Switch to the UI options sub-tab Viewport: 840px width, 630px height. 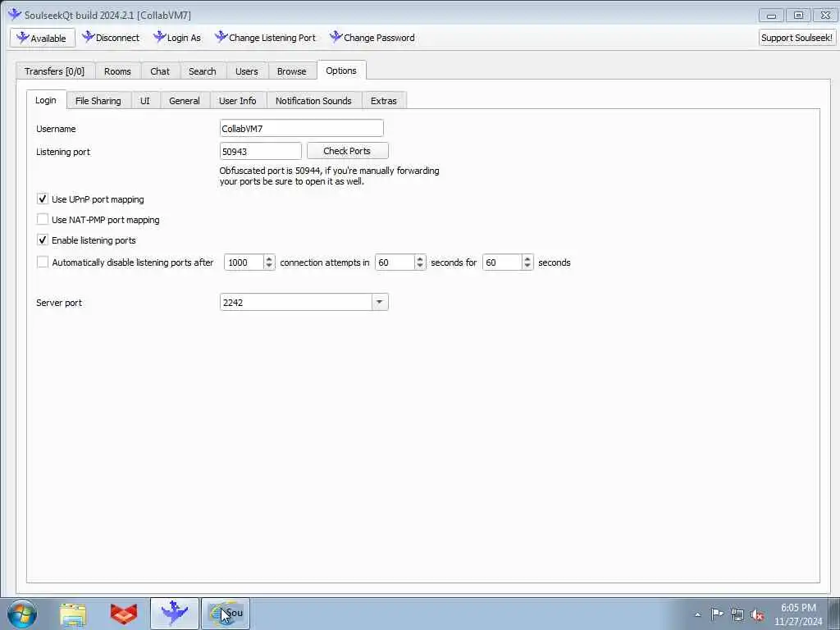point(144,101)
